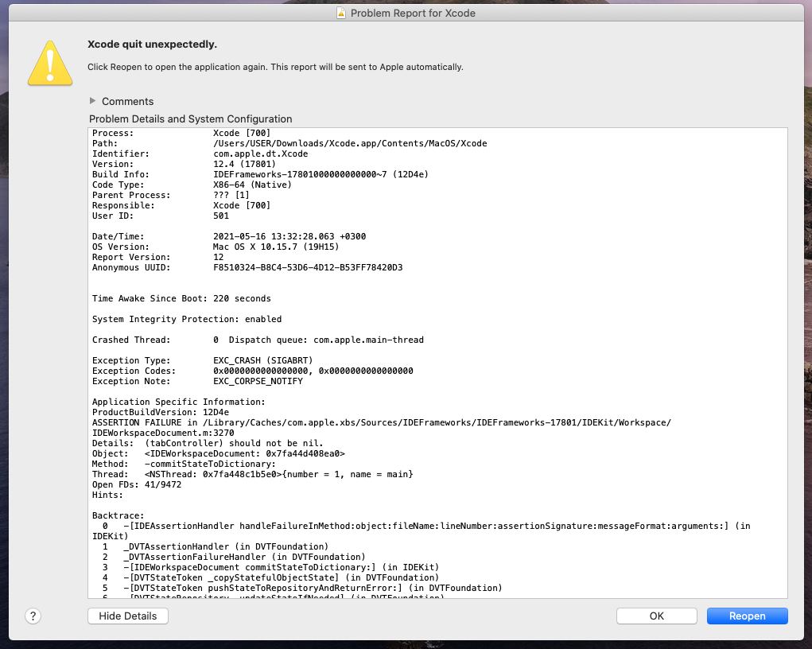Viewport: 812px width, 649px height.
Task: Click identifier 'com.apple.dt.Xcode'
Action: (x=261, y=154)
